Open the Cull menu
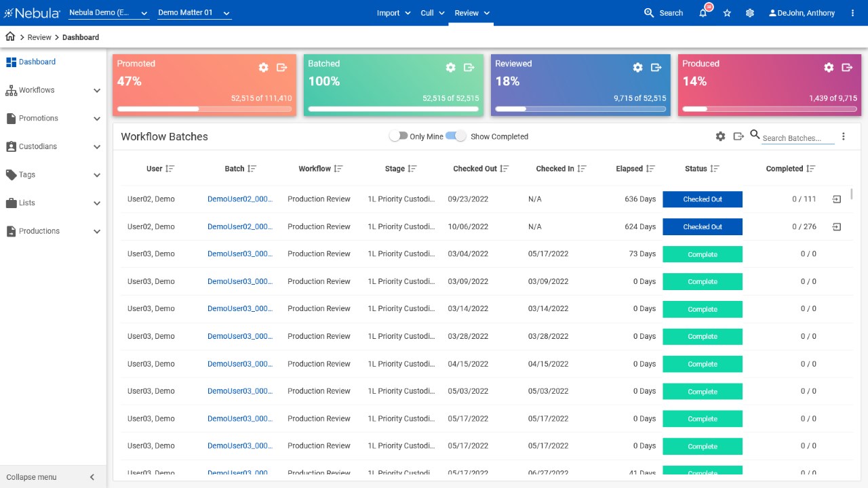The width and height of the screenshot is (868, 488). (433, 13)
